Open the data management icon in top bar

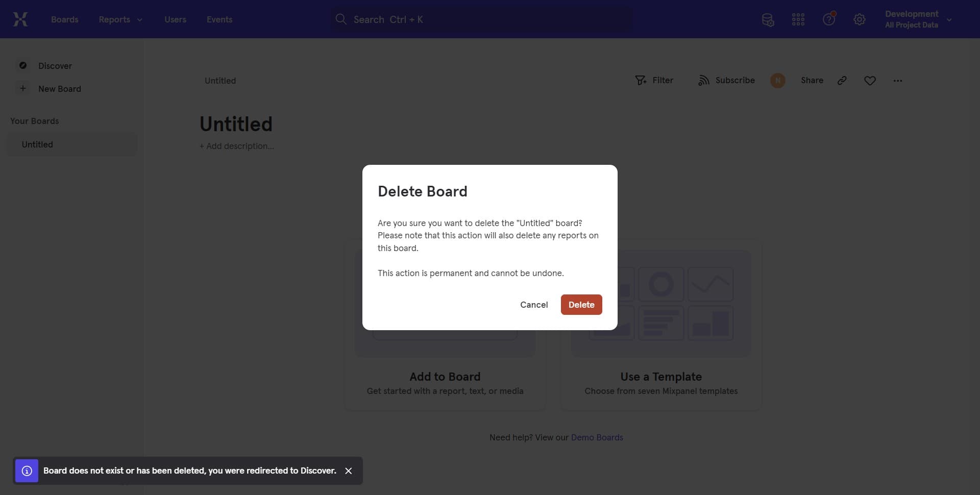768,19
